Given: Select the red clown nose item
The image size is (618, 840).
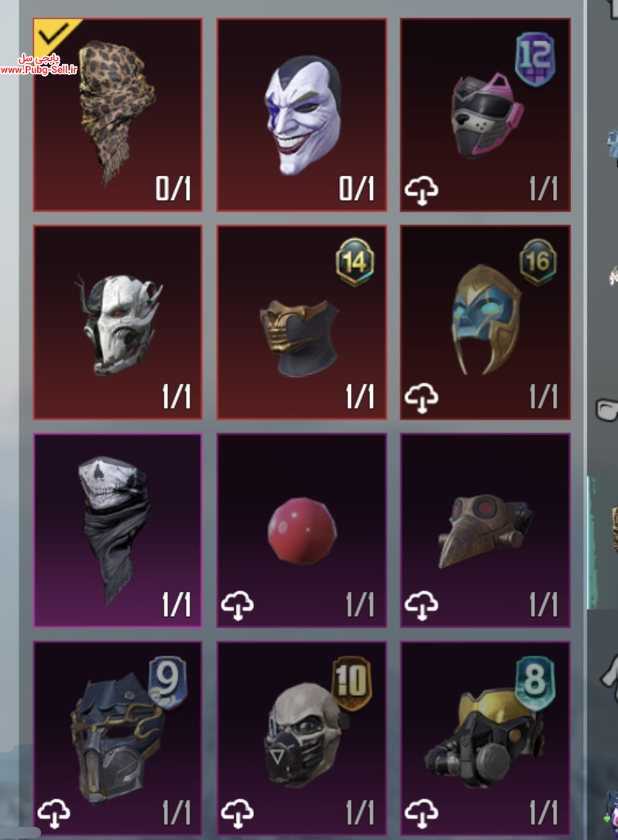Looking at the screenshot, I should click(x=301, y=530).
